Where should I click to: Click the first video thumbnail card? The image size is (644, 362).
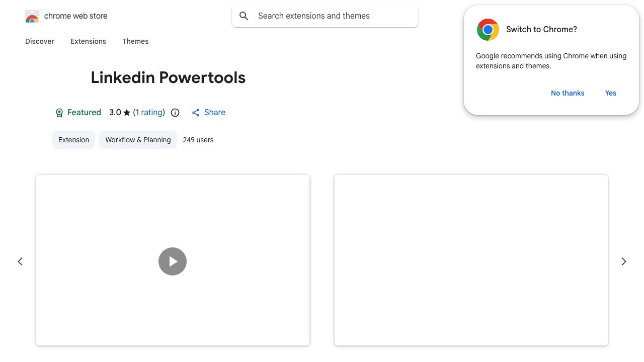pyautogui.click(x=173, y=260)
